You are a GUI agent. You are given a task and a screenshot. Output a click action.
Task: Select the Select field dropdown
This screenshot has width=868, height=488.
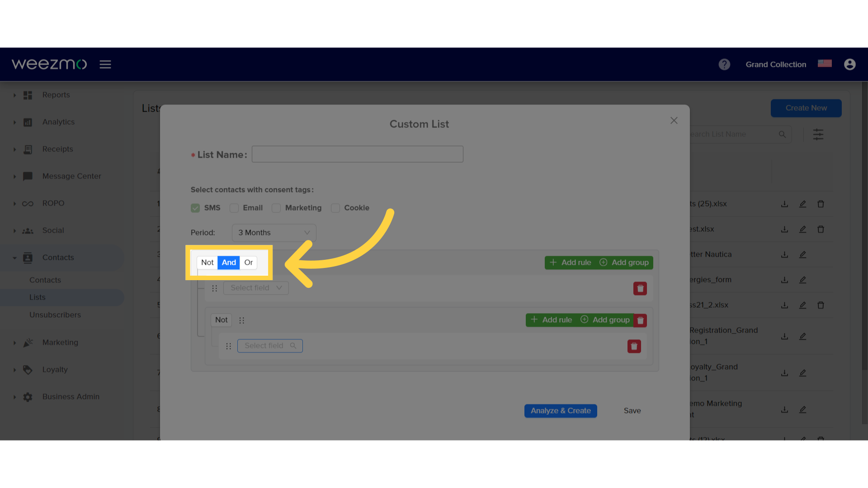pyautogui.click(x=256, y=288)
